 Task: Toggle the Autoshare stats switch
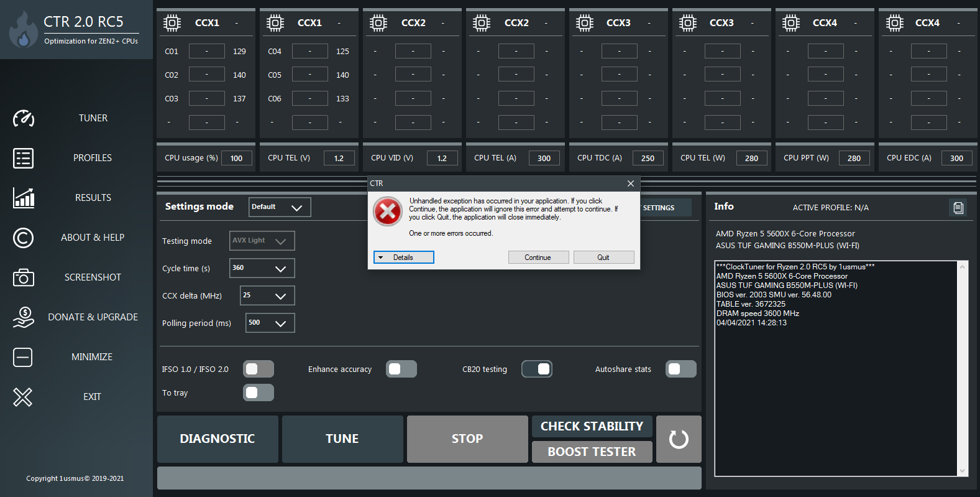pyautogui.click(x=681, y=369)
